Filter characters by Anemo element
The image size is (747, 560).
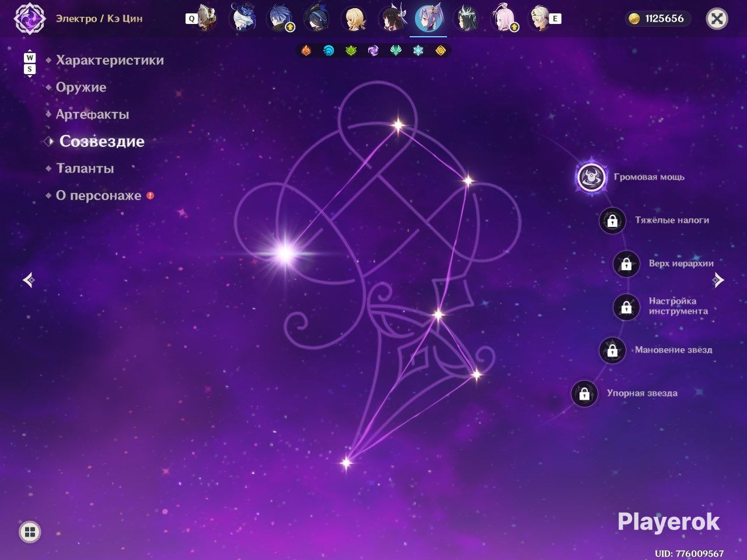point(396,51)
